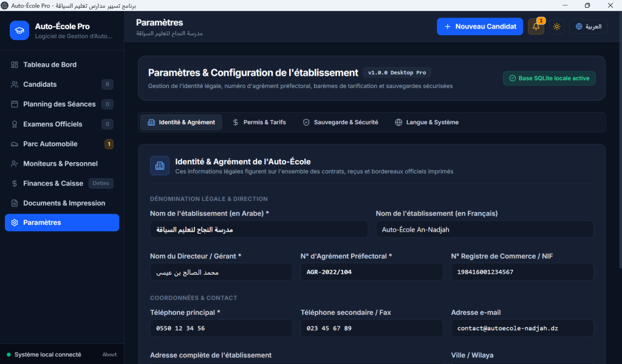The image size is (622, 364).
Task: Switch language to العربية
Action: click(589, 27)
